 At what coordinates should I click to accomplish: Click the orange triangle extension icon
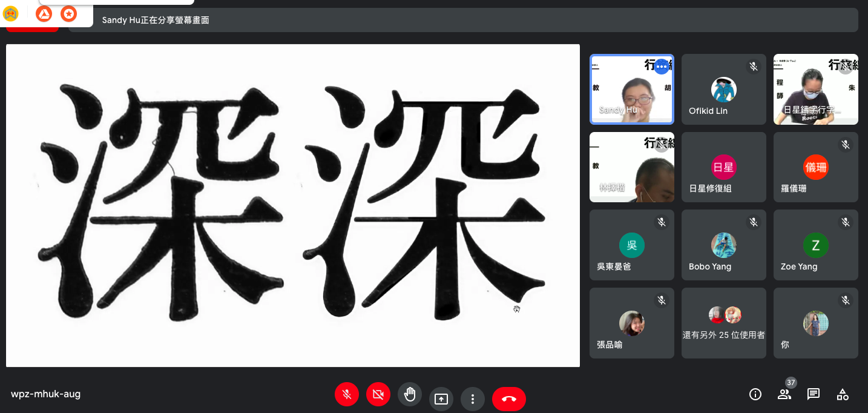click(x=44, y=13)
